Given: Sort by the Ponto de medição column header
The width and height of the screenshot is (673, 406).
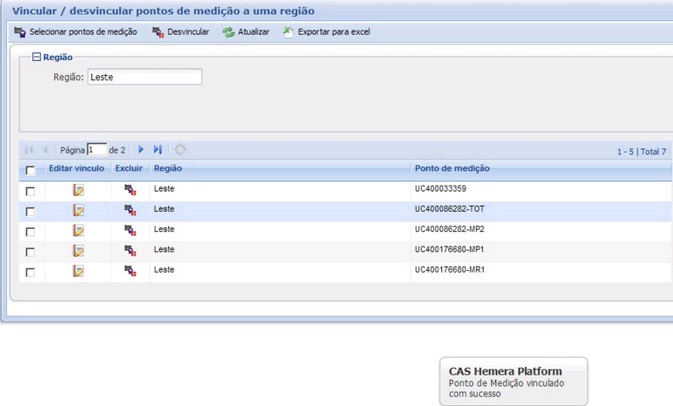Looking at the screenshot, I should click(x=452, y=169).
